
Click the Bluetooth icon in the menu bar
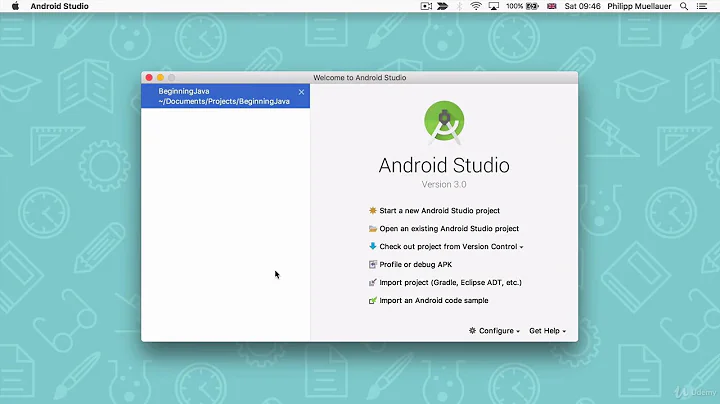(x=459, y=6)
